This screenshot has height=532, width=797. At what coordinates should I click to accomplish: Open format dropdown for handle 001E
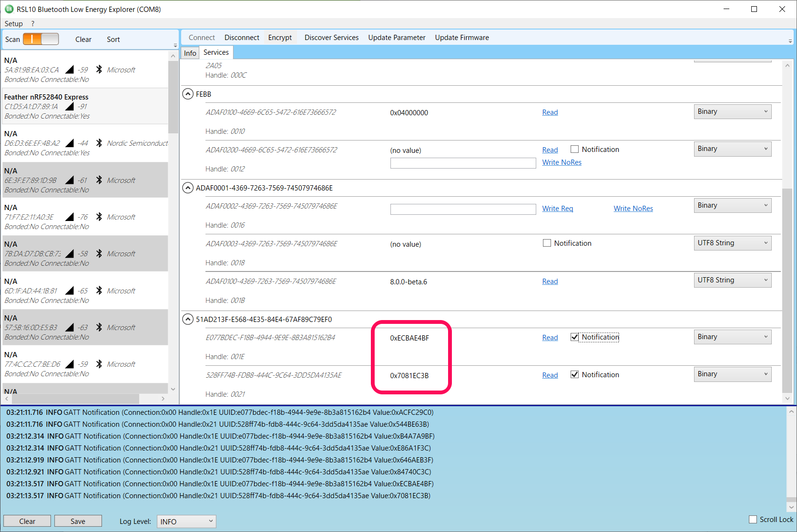732,337
